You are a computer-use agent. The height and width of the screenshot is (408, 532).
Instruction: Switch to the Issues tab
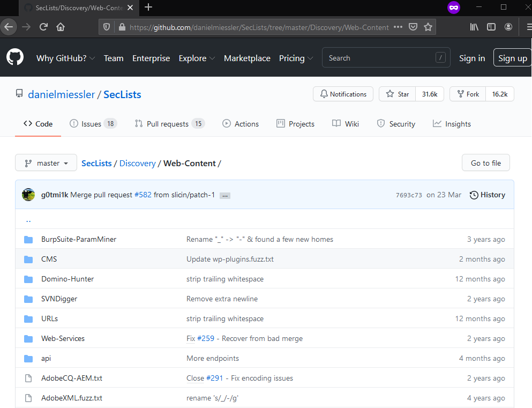coord(93,124)
